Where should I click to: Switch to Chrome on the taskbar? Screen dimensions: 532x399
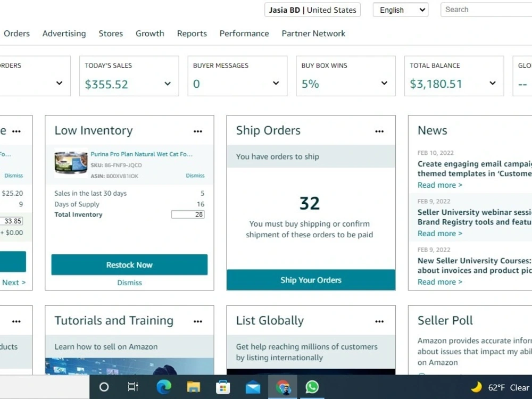(282, 387)
